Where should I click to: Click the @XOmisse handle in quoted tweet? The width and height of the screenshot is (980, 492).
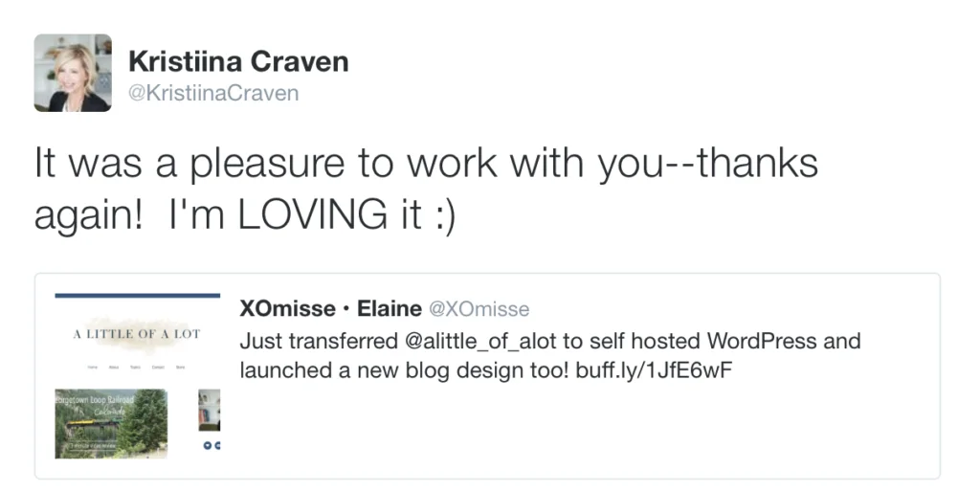(478, 309)
